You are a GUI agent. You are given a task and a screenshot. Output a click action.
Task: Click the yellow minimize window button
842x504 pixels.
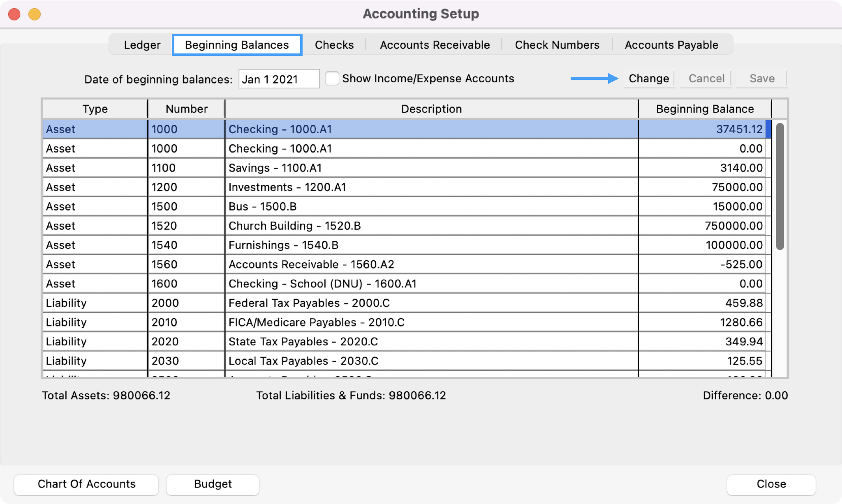(35, 14)
